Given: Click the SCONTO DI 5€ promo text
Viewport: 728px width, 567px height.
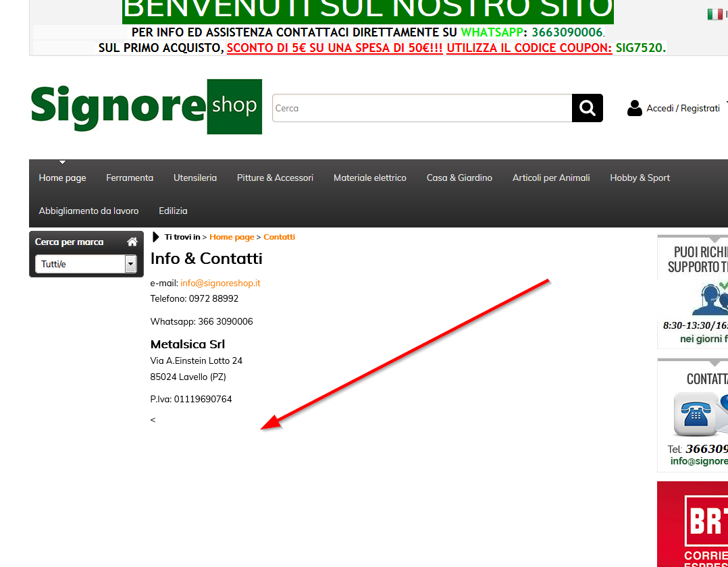Looking at the screenshot, I should 335,48.
